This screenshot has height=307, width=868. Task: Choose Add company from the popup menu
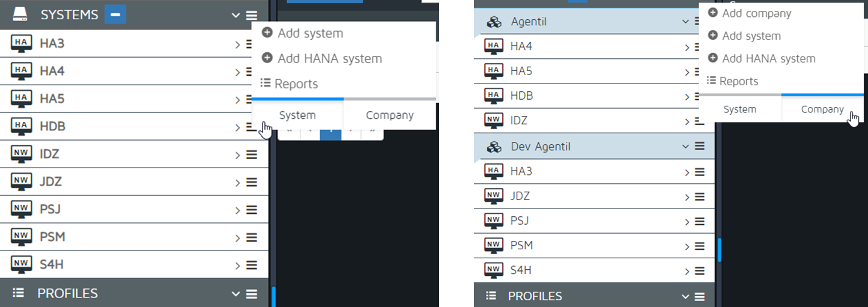(756, 13)
